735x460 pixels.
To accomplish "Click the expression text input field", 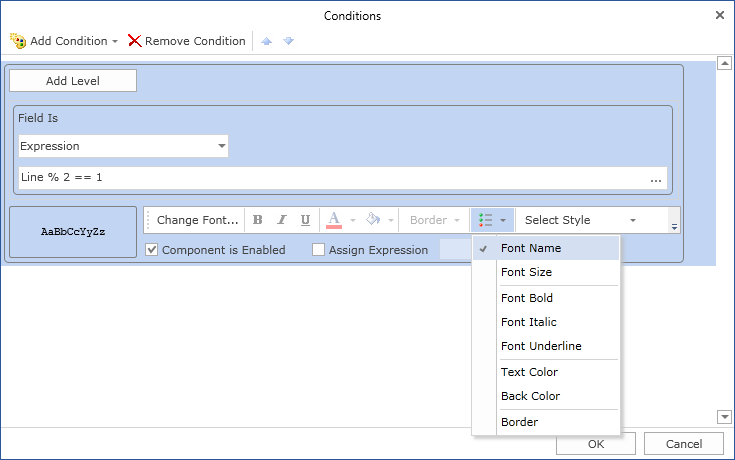I will pos(330,178).
